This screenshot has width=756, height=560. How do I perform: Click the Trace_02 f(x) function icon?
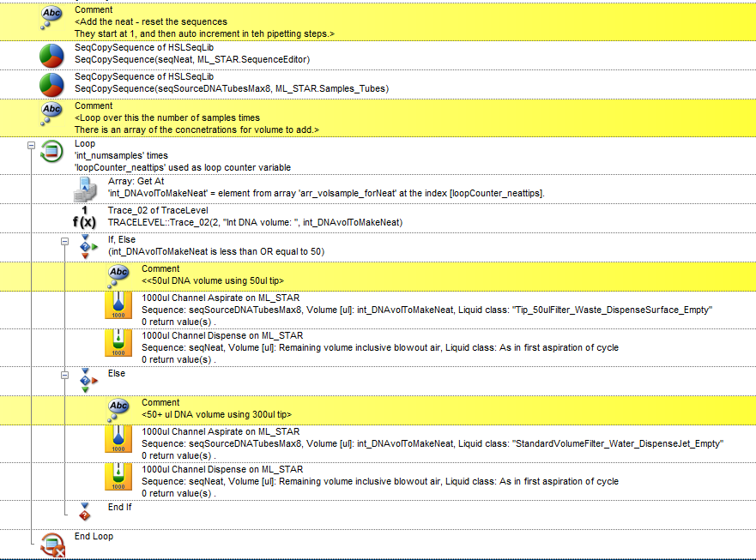[x=85, y=217]
